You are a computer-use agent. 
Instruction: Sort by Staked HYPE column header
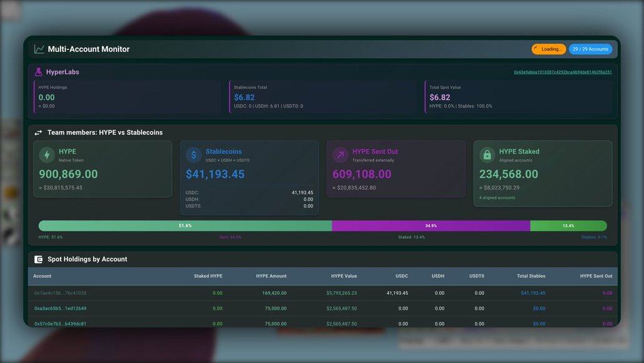point(208,276)
